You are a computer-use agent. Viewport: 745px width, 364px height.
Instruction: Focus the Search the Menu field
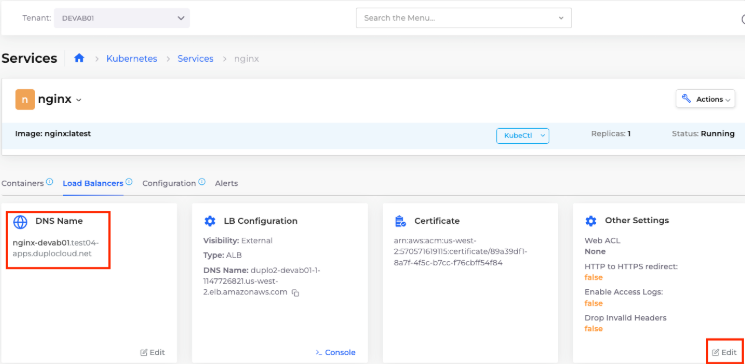click(x=464, y=18)
